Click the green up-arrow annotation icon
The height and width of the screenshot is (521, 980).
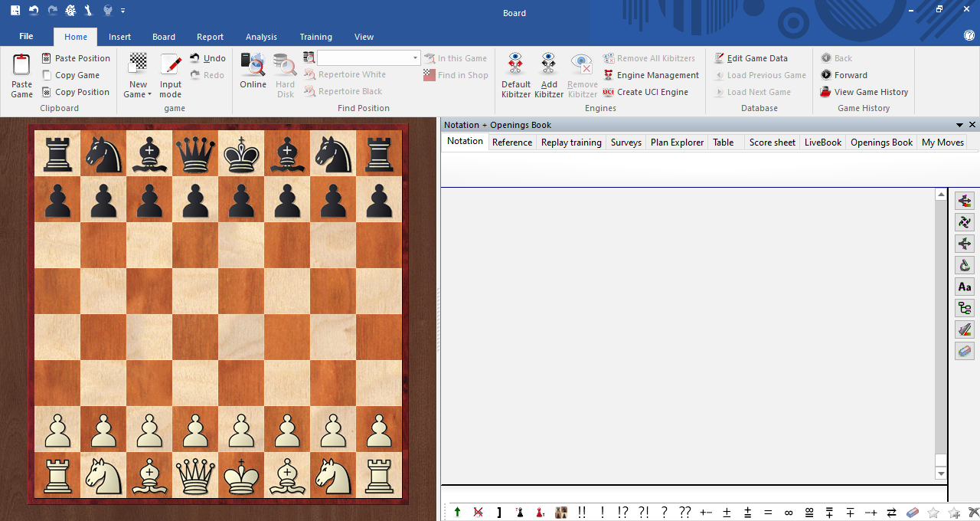coord(458,513)
